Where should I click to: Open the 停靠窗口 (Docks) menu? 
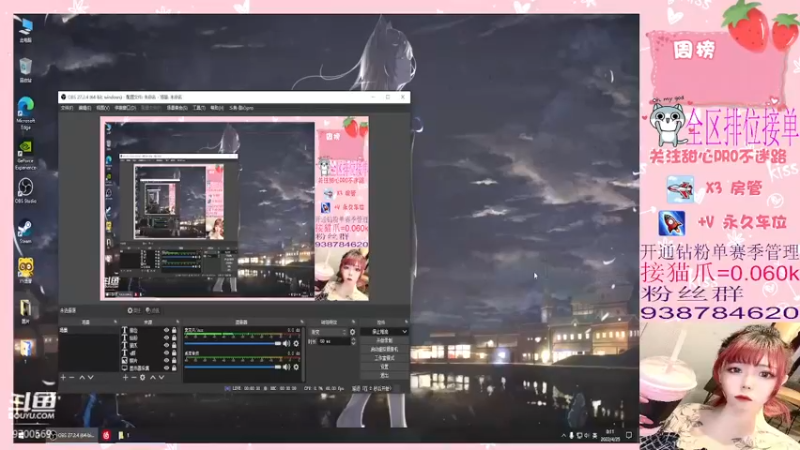[x=126, y=108]
